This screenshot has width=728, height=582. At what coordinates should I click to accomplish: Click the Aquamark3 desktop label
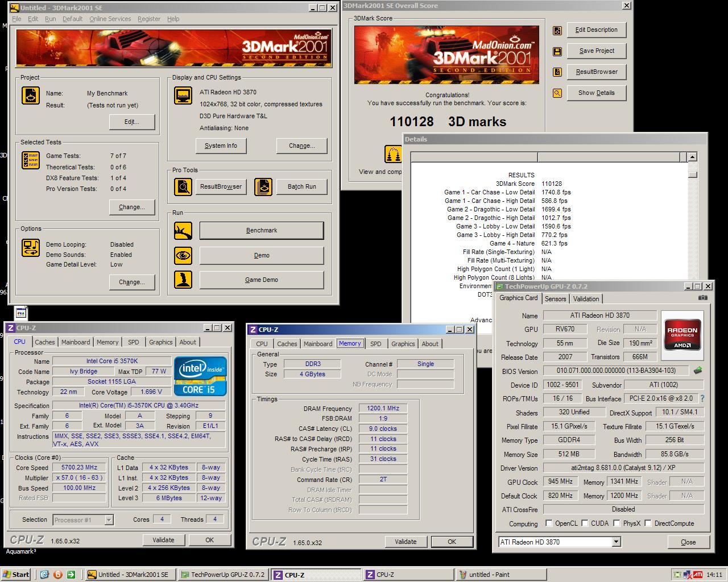pyautogui.click(x=21, y=551)
